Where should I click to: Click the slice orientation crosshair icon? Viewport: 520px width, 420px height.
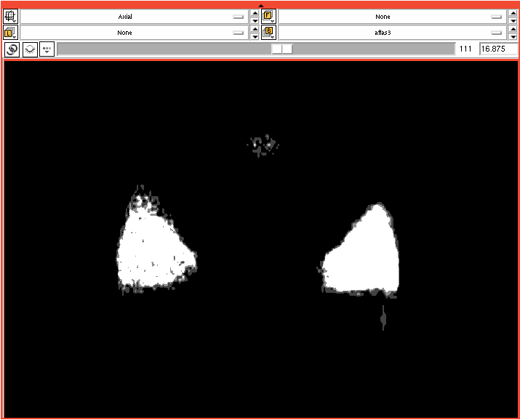point(10,16)
